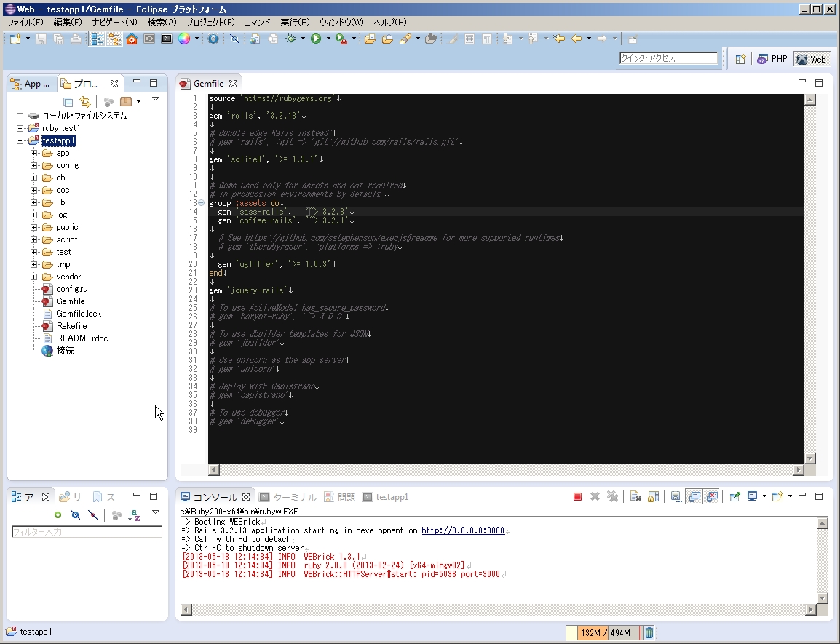The height and width of the screenshot is (644, 840).
Task: Click the sort alphabetically a-z icon
Action: (134, 515)
